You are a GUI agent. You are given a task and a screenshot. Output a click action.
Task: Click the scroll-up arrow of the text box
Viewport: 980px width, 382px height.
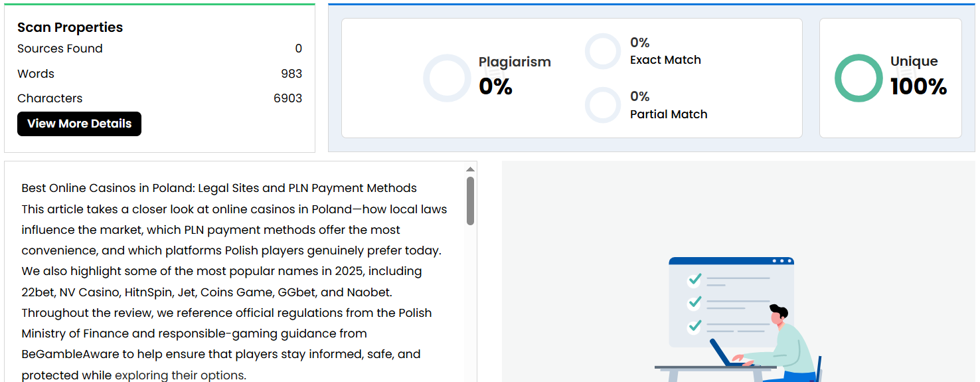(470, 169)
